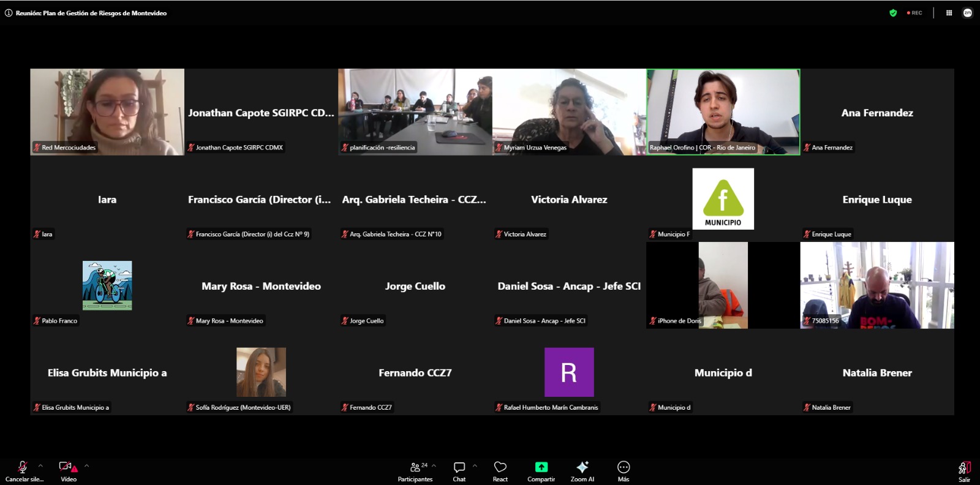Viewport: 980px width, 485px height.
Task: Click the Municipio F green logo
Action: coord(723,199)
